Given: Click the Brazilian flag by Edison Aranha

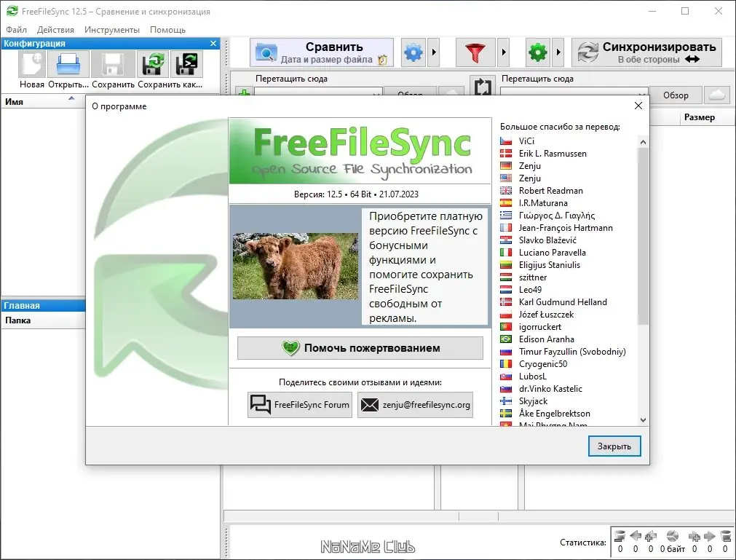Looking at the screenshot, I should click(x=505, y=339).
